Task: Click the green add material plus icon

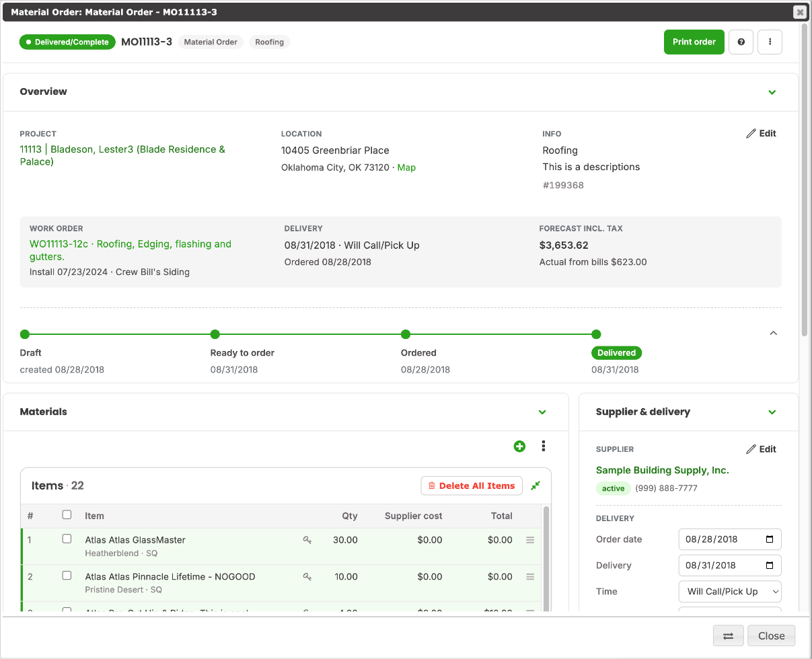Action: (519, 446)
